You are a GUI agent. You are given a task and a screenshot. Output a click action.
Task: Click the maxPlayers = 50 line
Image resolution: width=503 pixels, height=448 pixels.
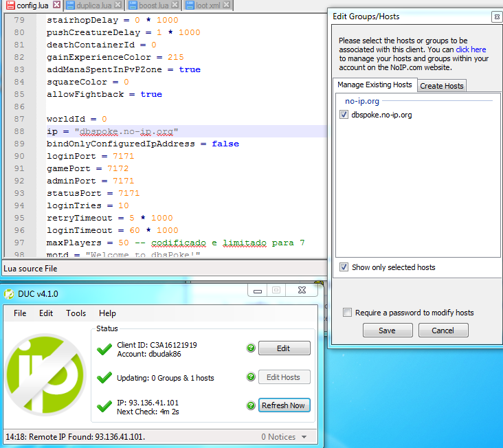[x=175, y=243]
